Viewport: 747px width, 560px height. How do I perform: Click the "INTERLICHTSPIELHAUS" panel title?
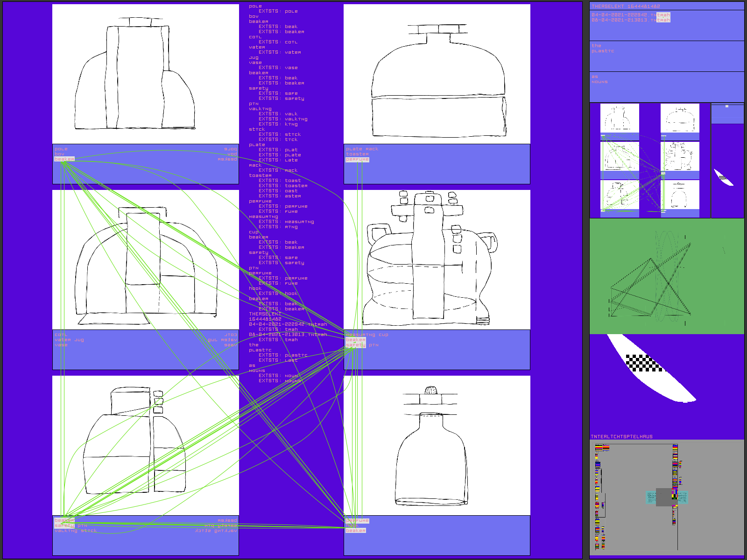(x=621, y=437)
